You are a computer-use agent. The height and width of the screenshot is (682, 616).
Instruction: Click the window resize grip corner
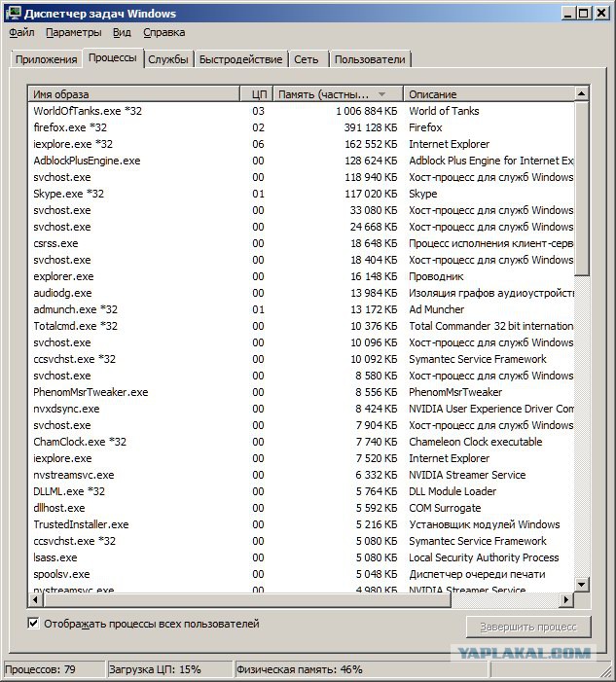click(604, 670)
